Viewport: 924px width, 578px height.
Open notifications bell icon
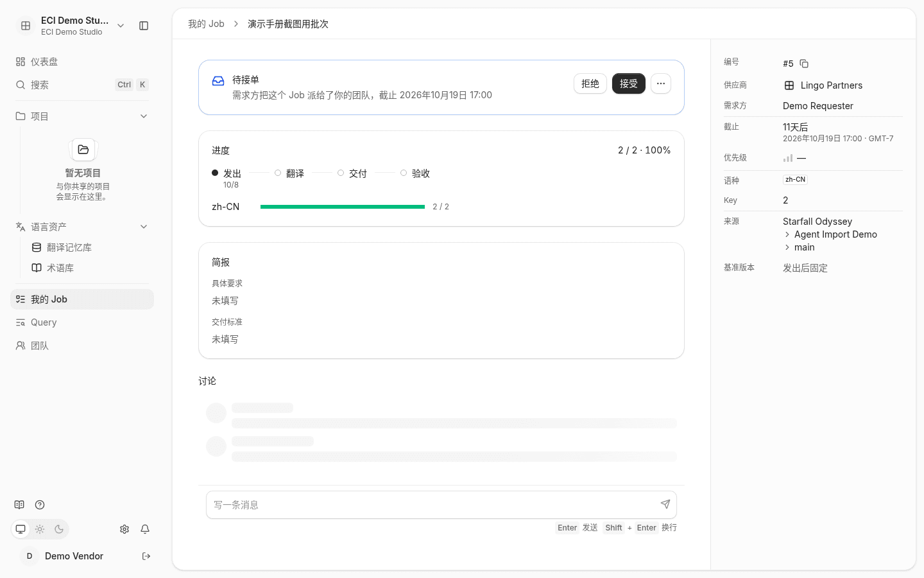pos(145,529)
